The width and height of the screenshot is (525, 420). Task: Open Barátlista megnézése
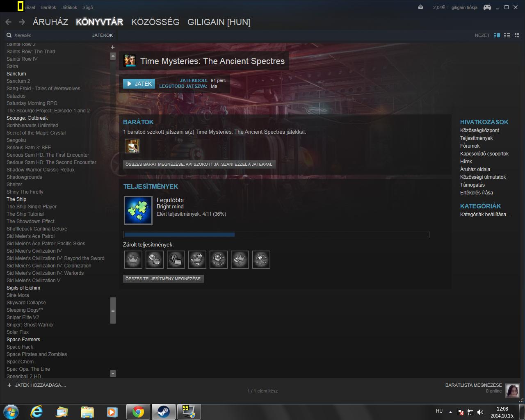(x=473, y=385)
